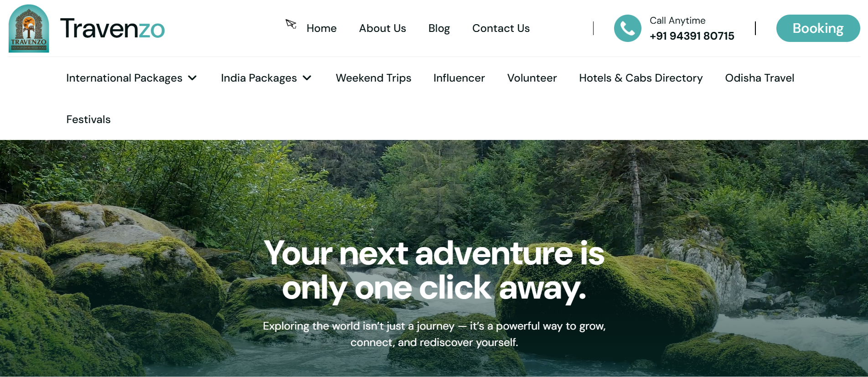Call phone number +91 94391 80715
Image resolution: width=868 pixels, height=377 pixels.
[x=692, y=36]
